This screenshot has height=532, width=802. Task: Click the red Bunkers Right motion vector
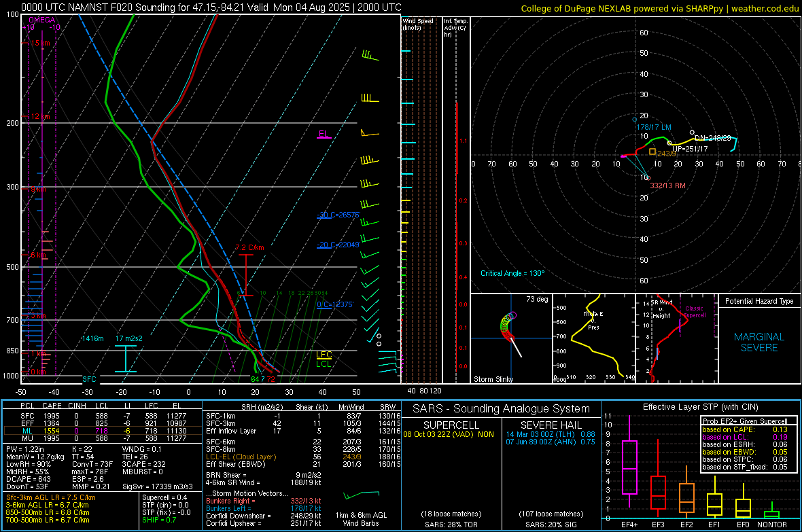(264, 501)
